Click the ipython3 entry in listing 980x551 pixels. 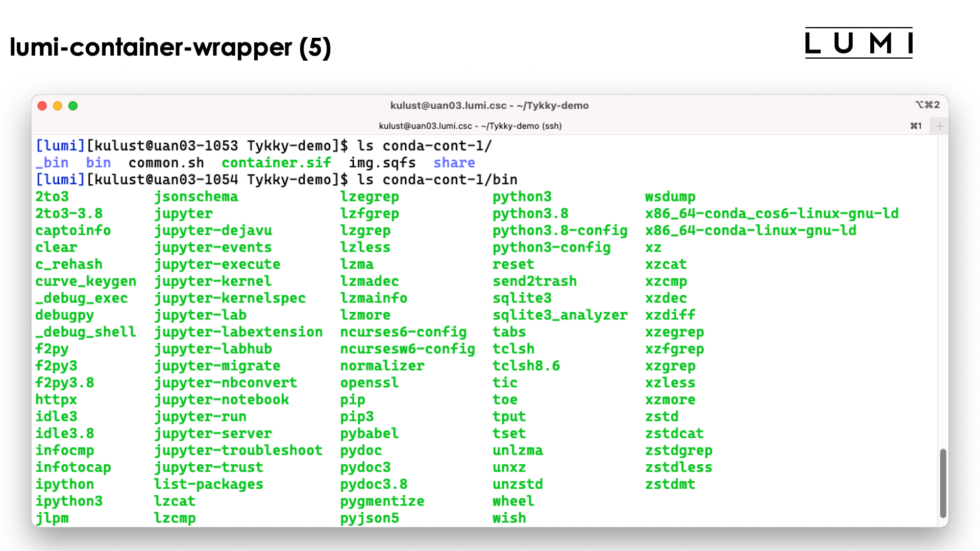coord(69,501)
